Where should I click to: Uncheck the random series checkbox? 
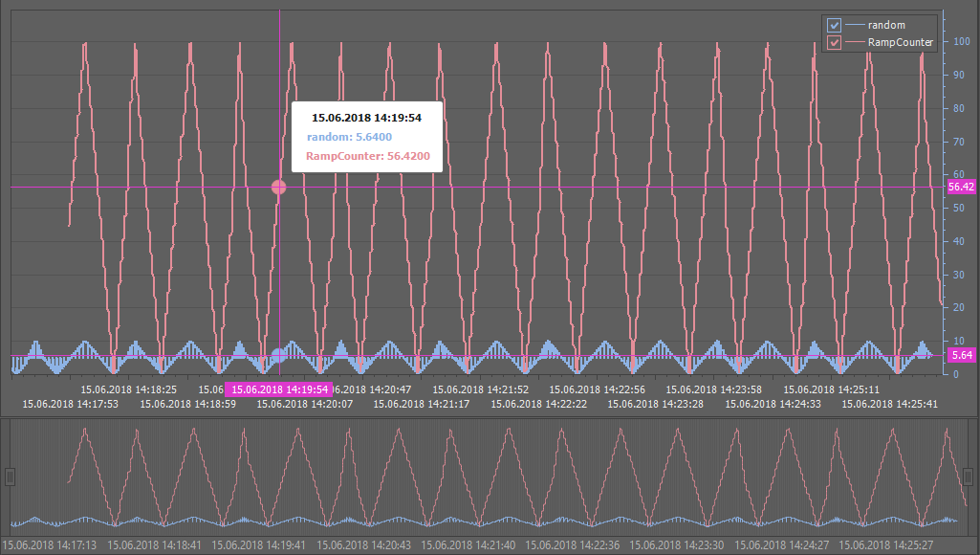point(834,25)
